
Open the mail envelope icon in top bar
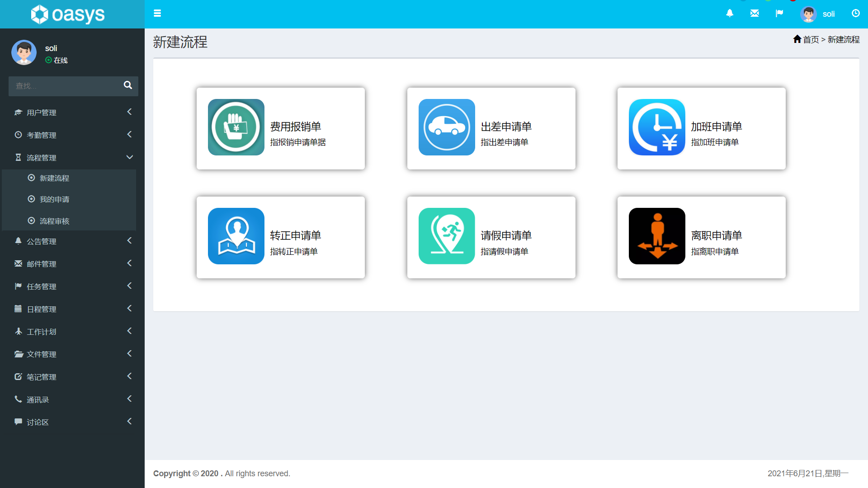pos(755,14)
